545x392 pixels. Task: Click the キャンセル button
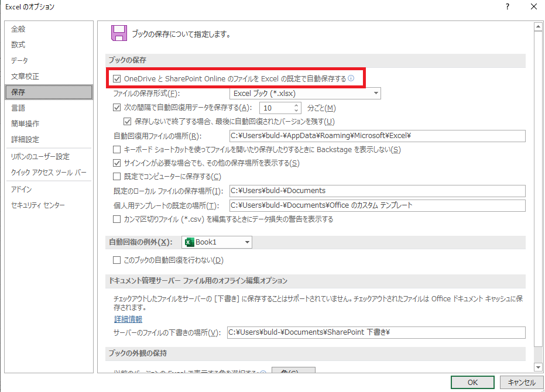(522, 382)
